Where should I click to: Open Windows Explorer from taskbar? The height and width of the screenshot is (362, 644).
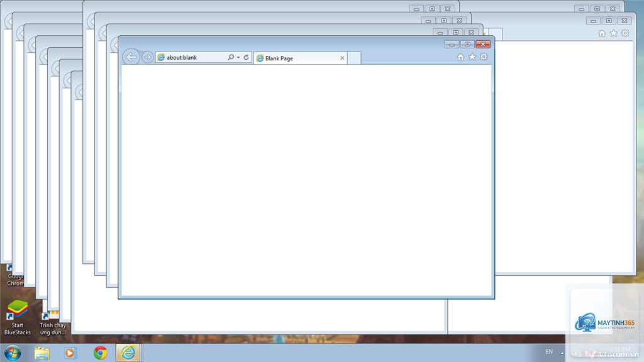tap(42, 353)
